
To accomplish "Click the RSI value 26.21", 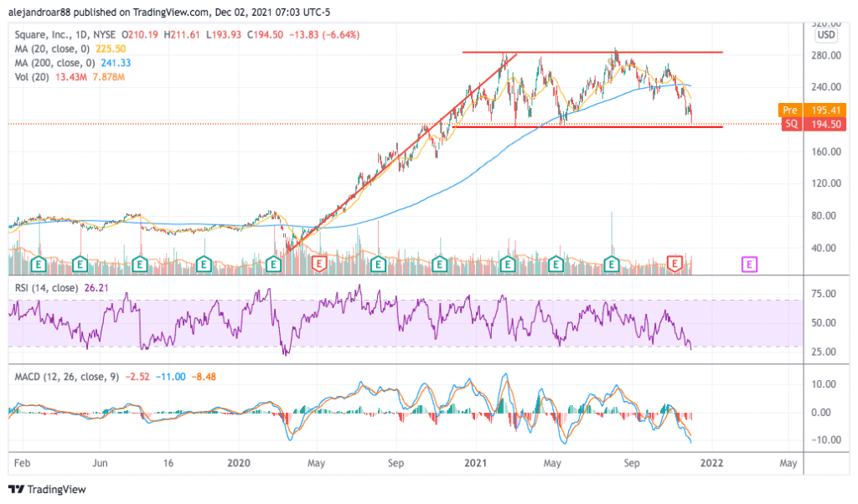I will [x=96, y=287].
